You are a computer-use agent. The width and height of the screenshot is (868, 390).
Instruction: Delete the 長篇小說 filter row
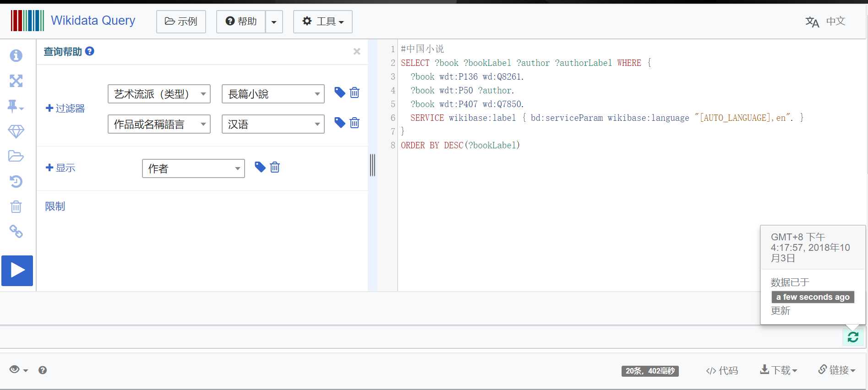[355, 92]
